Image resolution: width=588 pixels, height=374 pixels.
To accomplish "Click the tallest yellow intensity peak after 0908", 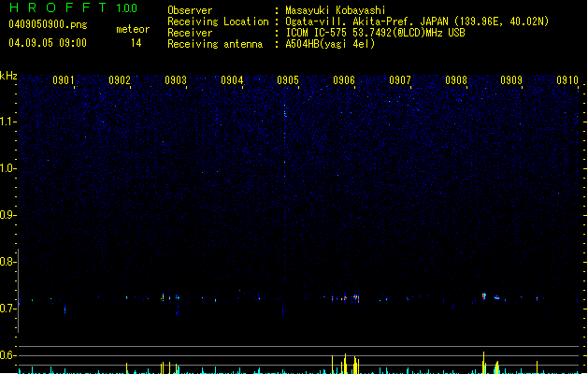I will pos(483,363).
